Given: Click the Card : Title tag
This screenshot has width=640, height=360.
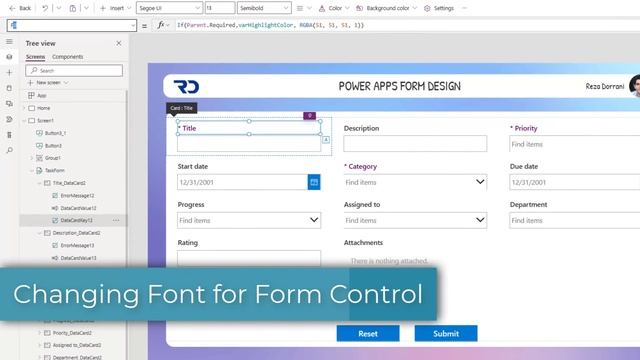Looking at the screenshot, I should coord(182,108).
